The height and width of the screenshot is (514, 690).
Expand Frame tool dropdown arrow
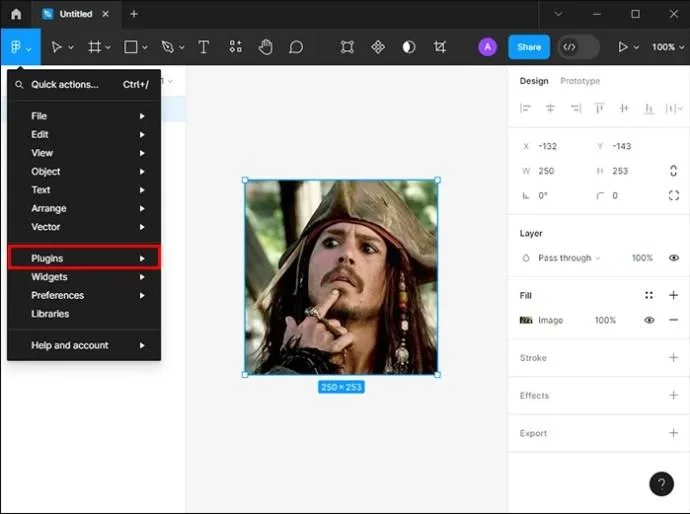[108, 48]
